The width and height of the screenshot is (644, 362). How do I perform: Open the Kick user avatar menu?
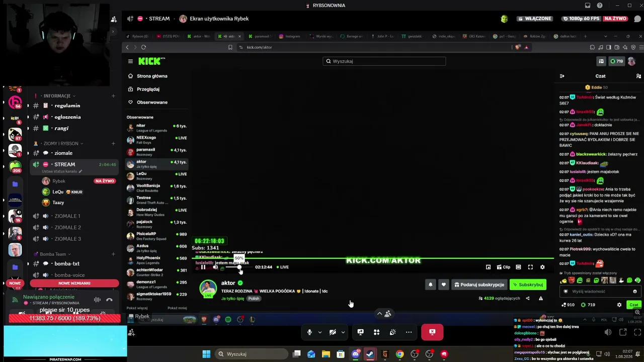click(x=631, y=61)
